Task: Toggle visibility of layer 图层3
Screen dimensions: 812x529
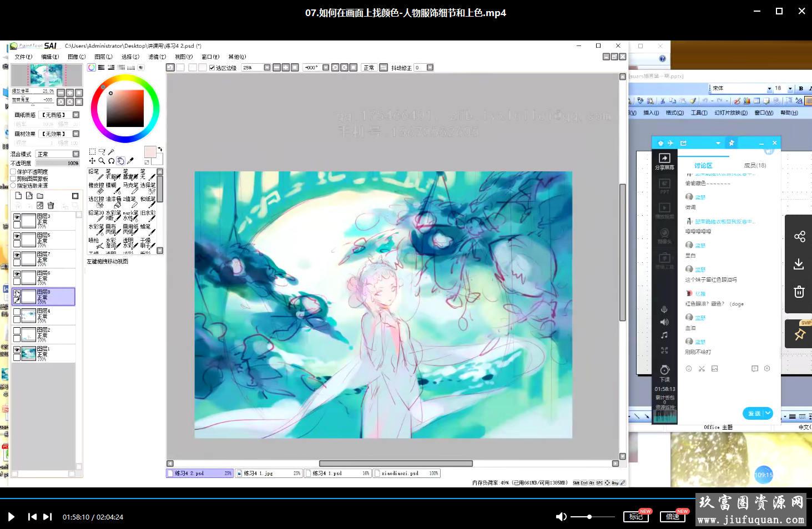Action: tap(17, 217)
